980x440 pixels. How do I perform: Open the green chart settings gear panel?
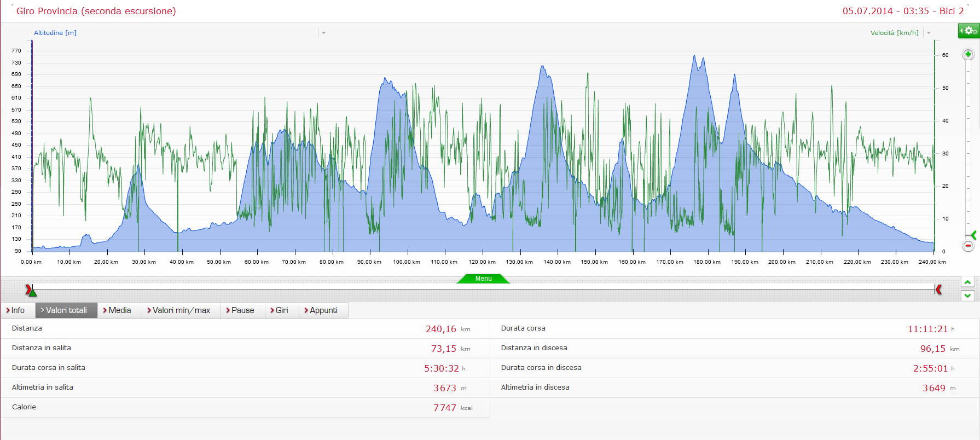969,31
